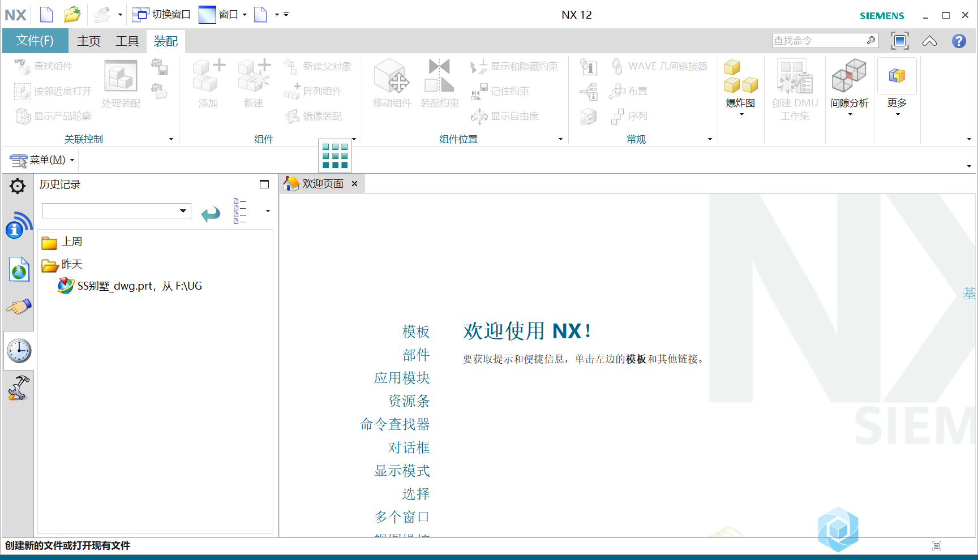Open the Web Browser sidebar icon
Viewport: 978px width, 560px height.
click(x=19, y=269)
